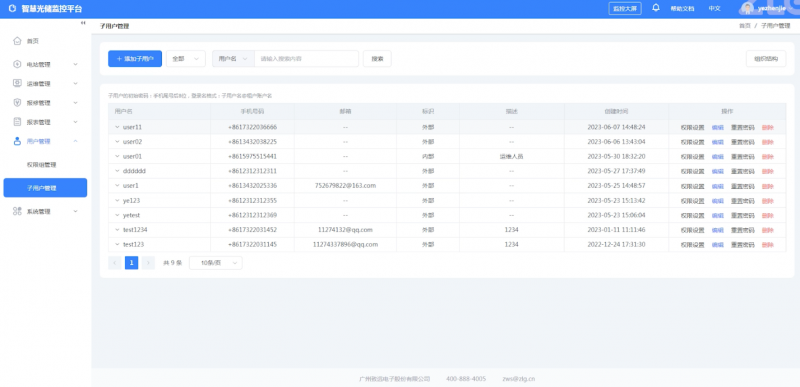This screenshot has width=800, height=387.
Task: Click delete link for user02 row
Action: (x=767, y=142)
